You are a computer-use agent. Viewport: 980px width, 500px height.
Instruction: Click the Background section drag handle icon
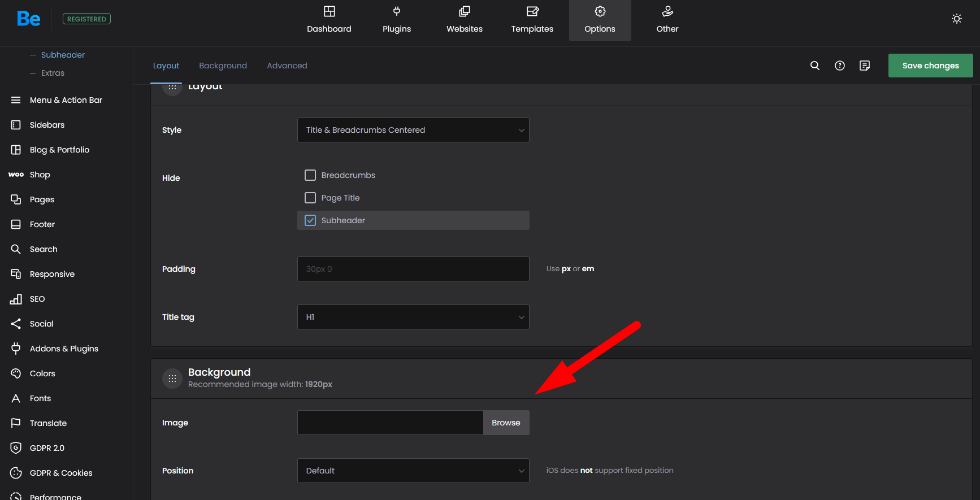(x=172, y=379)
